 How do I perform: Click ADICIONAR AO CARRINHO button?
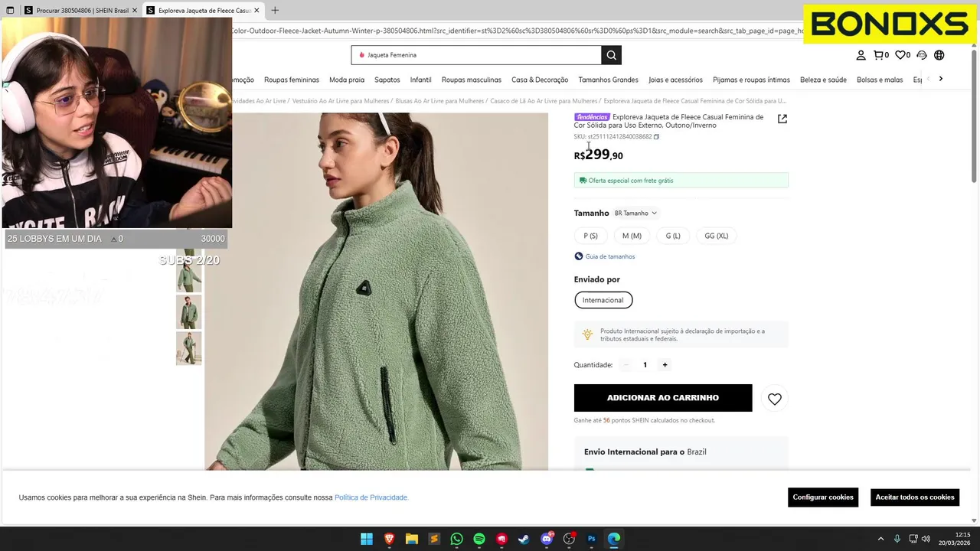(663, 398)
